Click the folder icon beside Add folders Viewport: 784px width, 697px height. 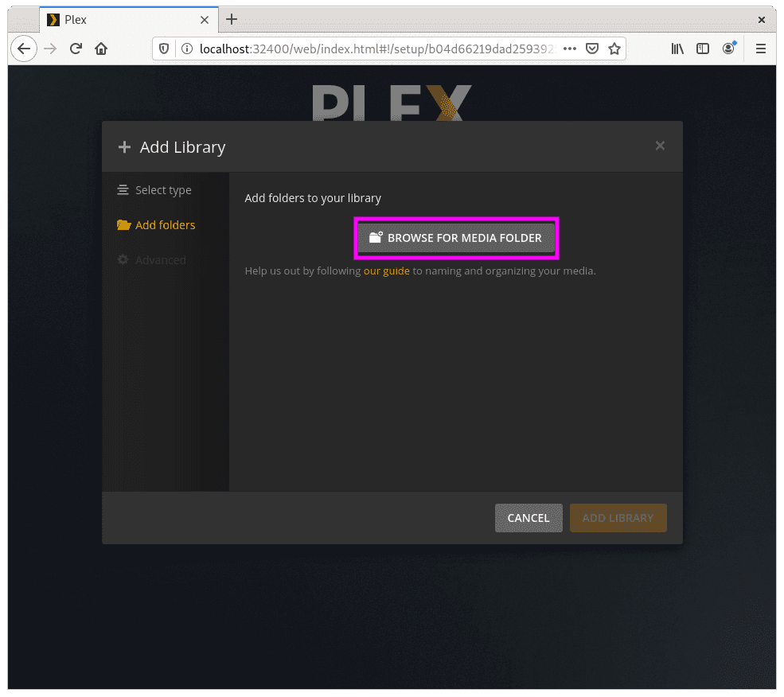tap(123, 225)
